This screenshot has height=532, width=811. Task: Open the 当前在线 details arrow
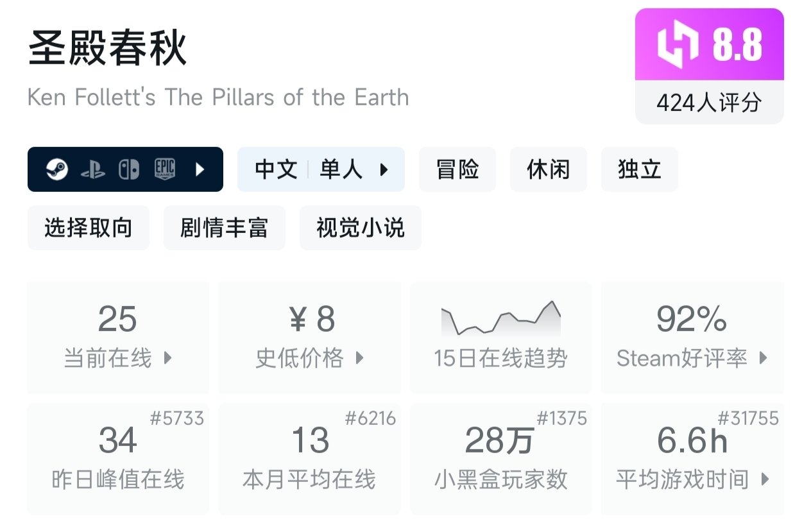coord(168,358)
